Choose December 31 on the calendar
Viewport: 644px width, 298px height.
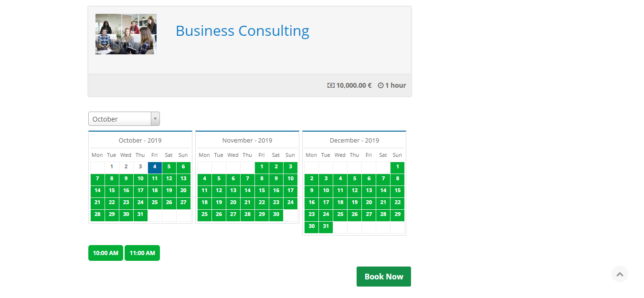pyautogui.click(x=326, y=226)
